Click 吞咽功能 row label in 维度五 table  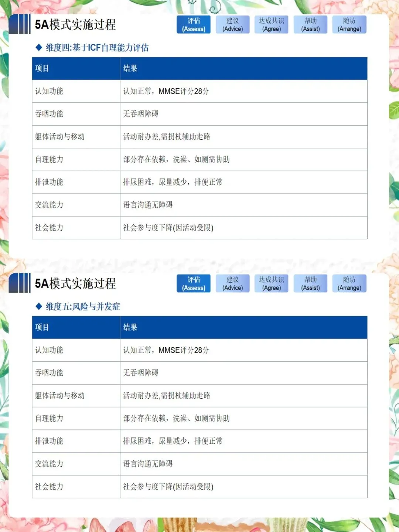(x=49, y=373)
